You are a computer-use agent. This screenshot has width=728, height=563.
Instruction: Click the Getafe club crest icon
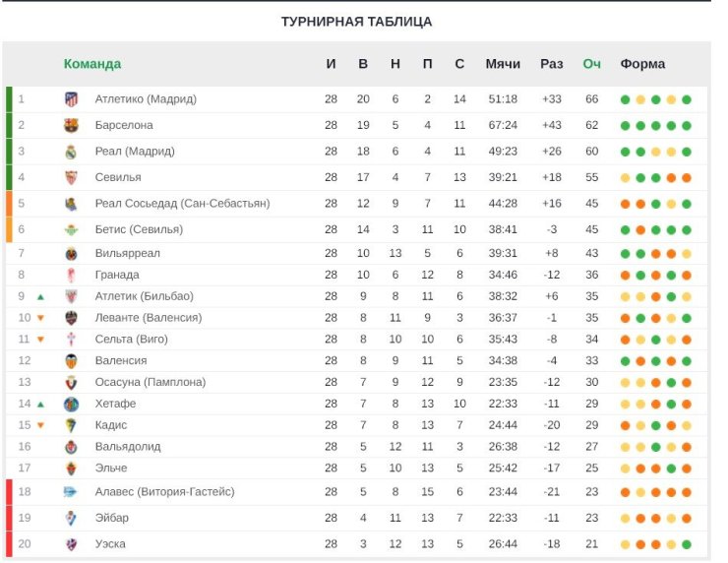[71, 405]
